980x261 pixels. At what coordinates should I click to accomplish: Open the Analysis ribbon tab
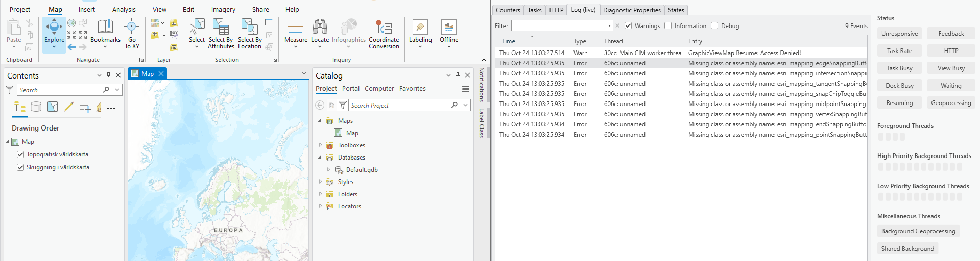click(x=124, y=10)
